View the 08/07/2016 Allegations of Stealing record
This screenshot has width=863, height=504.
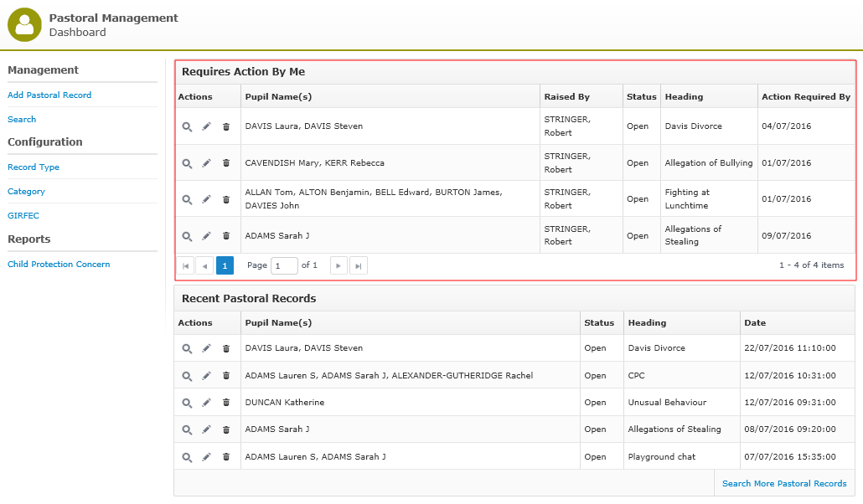(x=187, y=430)
